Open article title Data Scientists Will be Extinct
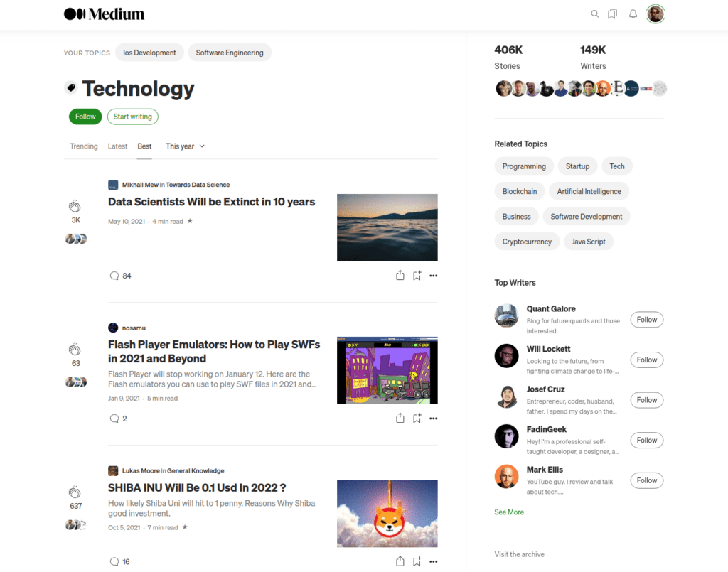This screenshot has width=728, height=572. (212, 202)
